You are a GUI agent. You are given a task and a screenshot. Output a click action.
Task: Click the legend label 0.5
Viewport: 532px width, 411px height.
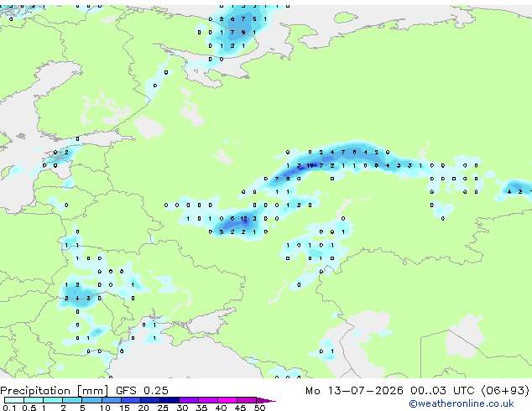(x=29, y=408)
